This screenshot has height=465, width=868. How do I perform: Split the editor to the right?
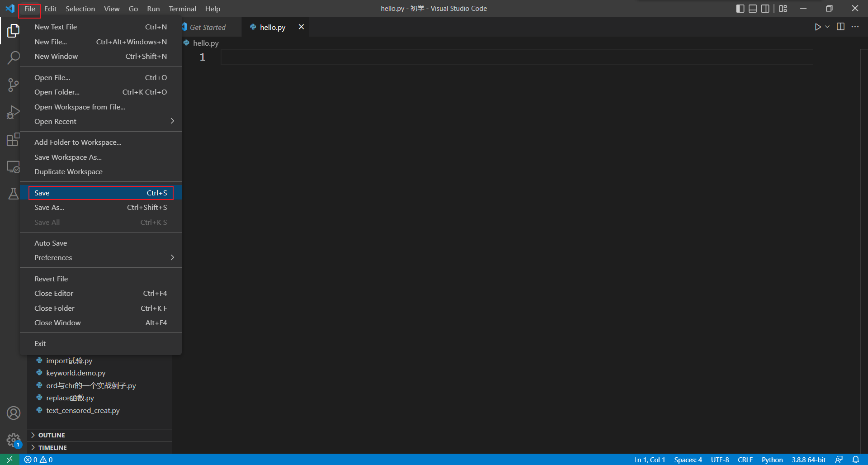coord(840,27)
